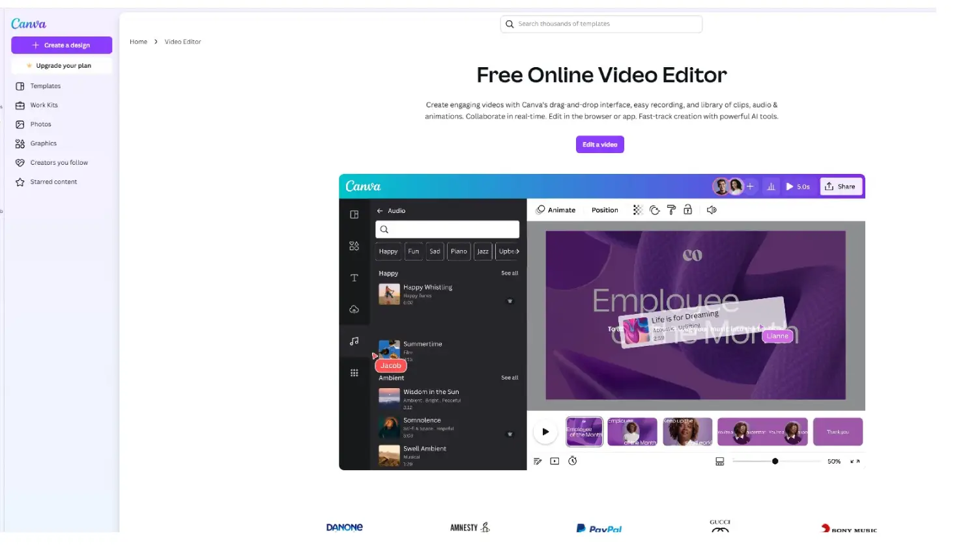Screen dimensions: 980x551
Task: Click the transparency checkerboard icon
Action: pos(637,210)
